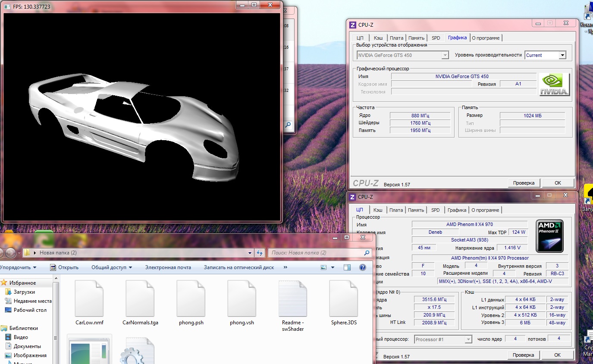Image resolution: width=593 pixels, height=364 pixels.
Task: Expand the Упорядочить menu in Explorer
Action: pyautogui.click(x=18, y=267)
